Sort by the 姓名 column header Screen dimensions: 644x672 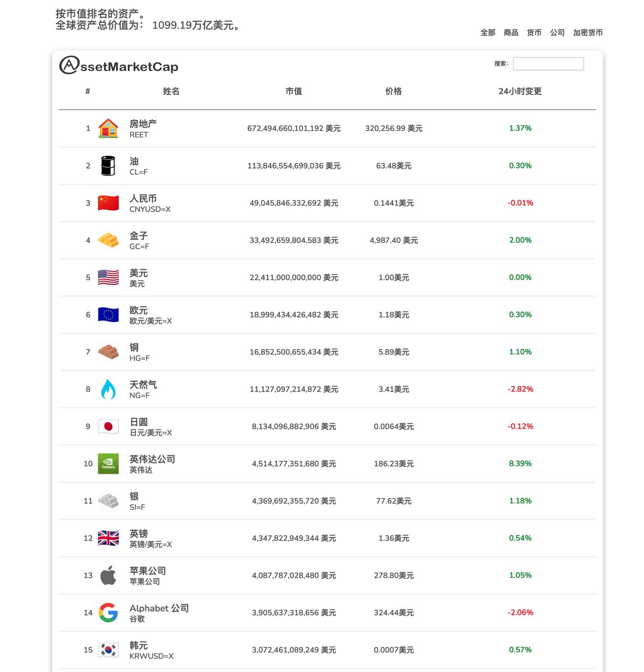point(171,91)
